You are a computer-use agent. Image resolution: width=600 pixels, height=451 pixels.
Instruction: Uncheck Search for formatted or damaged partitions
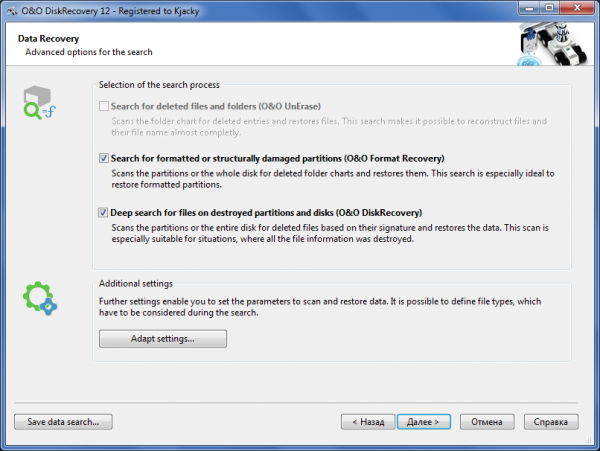104,158
